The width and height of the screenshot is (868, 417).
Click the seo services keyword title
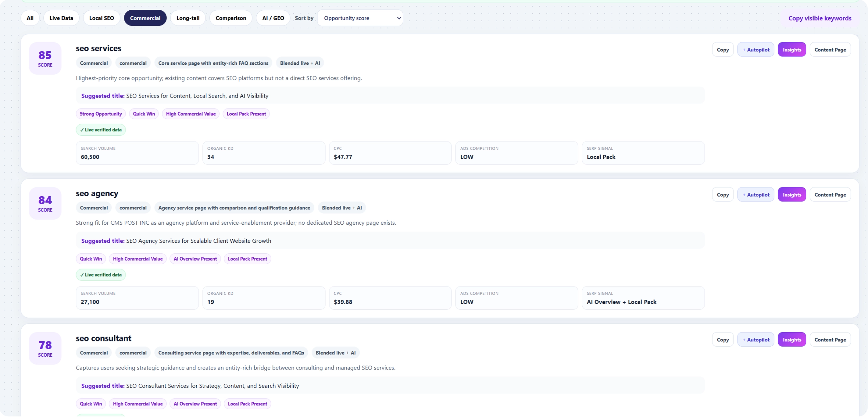pyautogui.click(x=98, y=48)
